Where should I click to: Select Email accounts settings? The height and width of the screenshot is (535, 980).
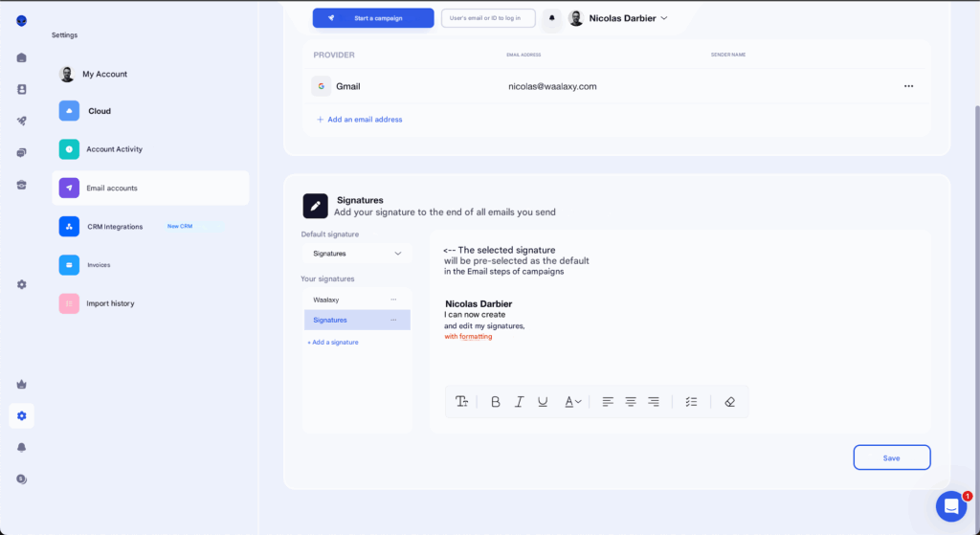(x=150, y=189)
